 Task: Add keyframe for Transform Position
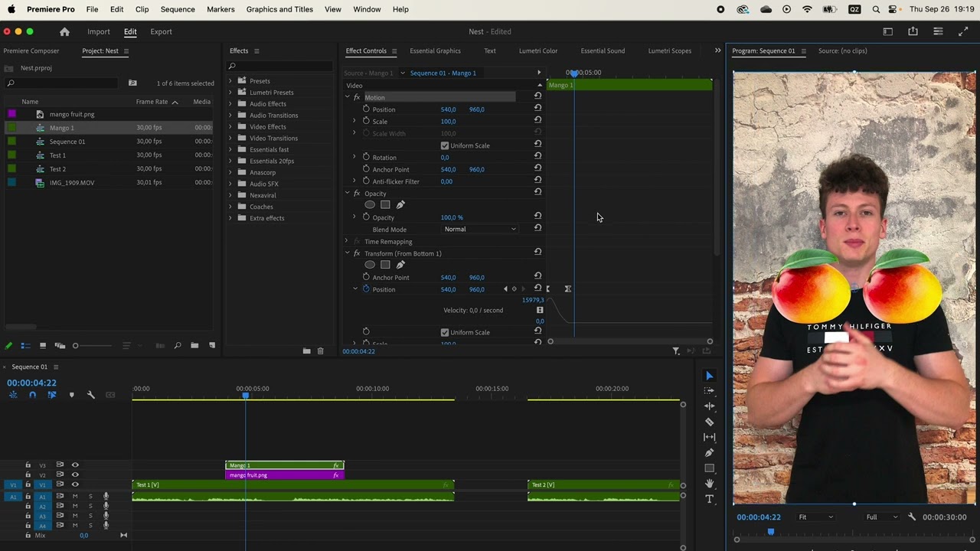514,289
